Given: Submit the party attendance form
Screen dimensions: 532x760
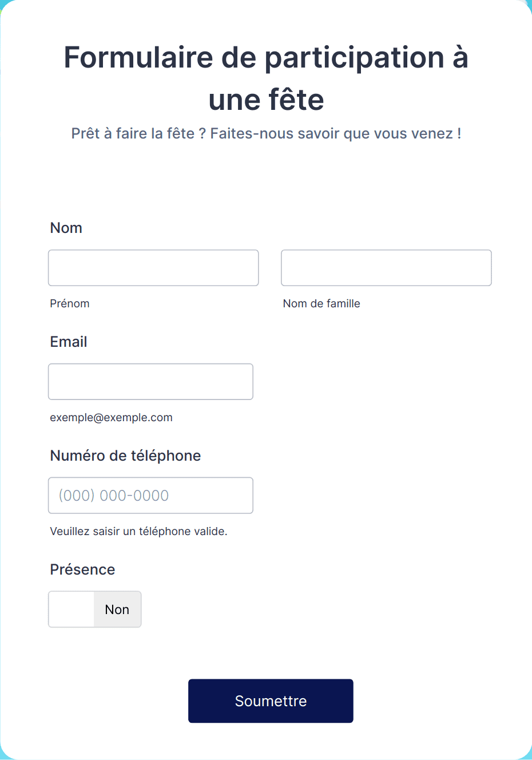Looking at the screenshot, I should tap(271, 701).
